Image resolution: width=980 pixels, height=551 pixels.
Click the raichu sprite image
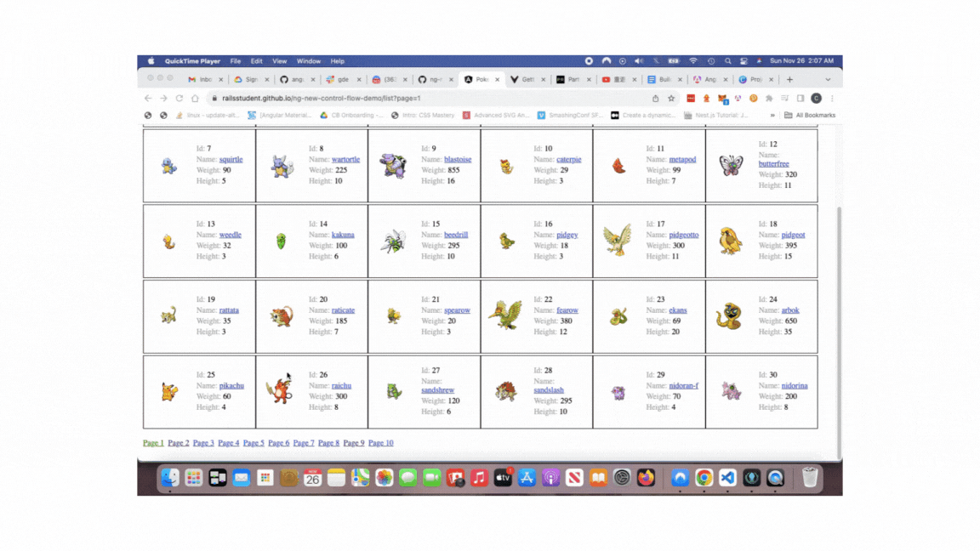pos(280,391)
